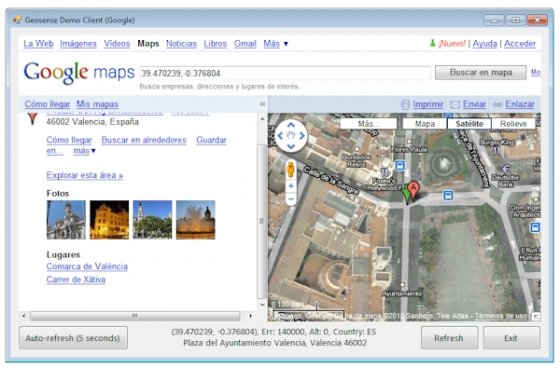Click the bus stop icon right of the markers
Screen dimensions: 560x368
click(x=448, y=195)
